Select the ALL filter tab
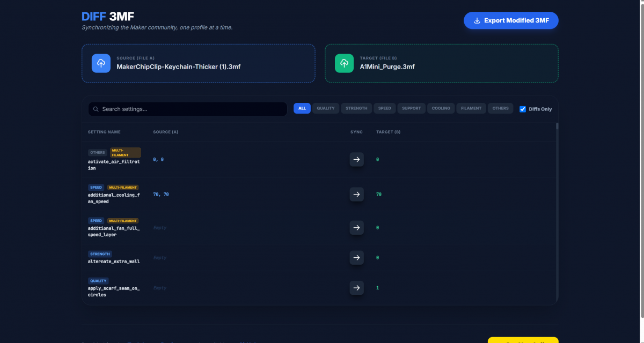The image size is (644, 343). [302, 108]
